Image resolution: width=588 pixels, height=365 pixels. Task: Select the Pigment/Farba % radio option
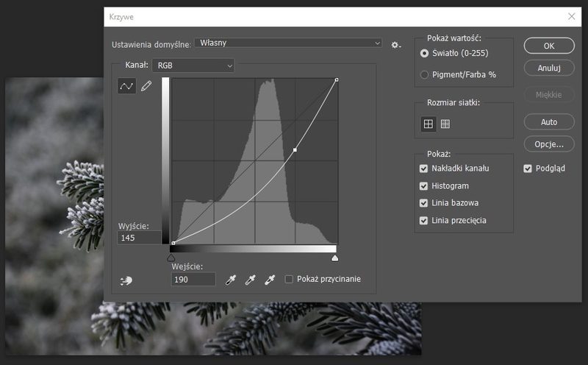click(424, 75)
